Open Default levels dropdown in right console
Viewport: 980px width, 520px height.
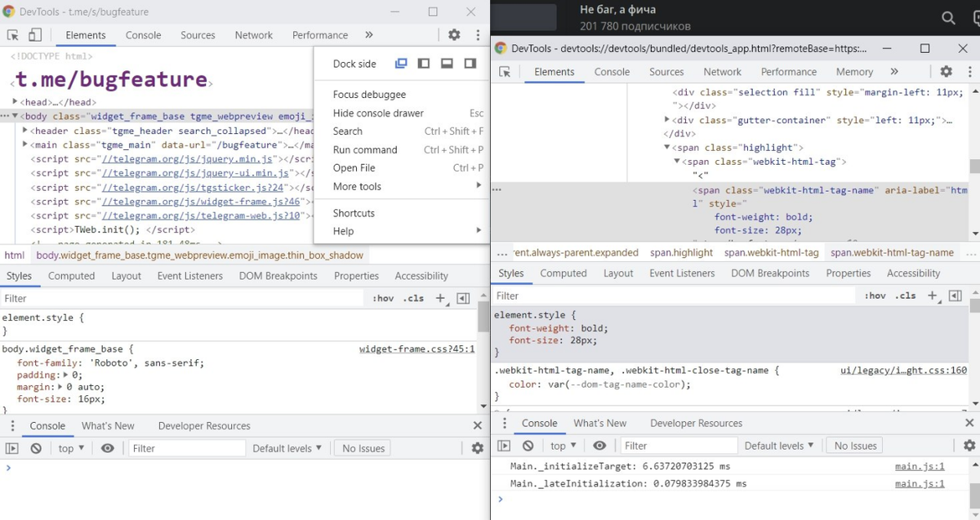779,446
